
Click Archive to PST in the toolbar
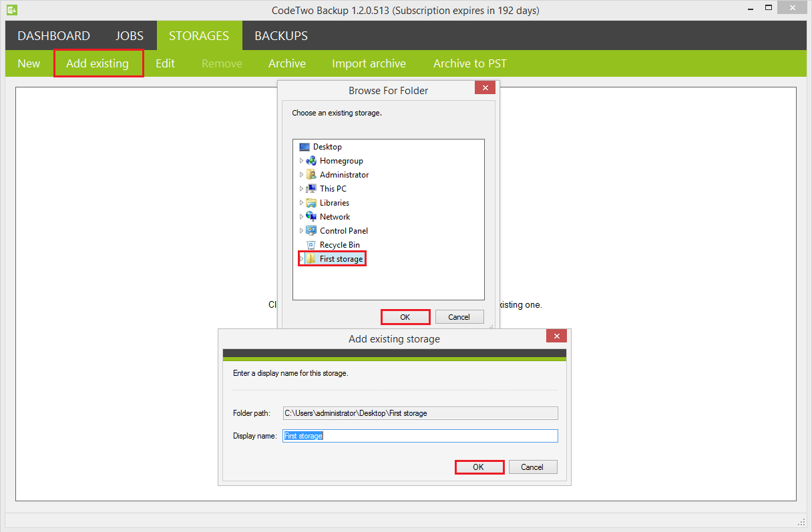(469, 63)
